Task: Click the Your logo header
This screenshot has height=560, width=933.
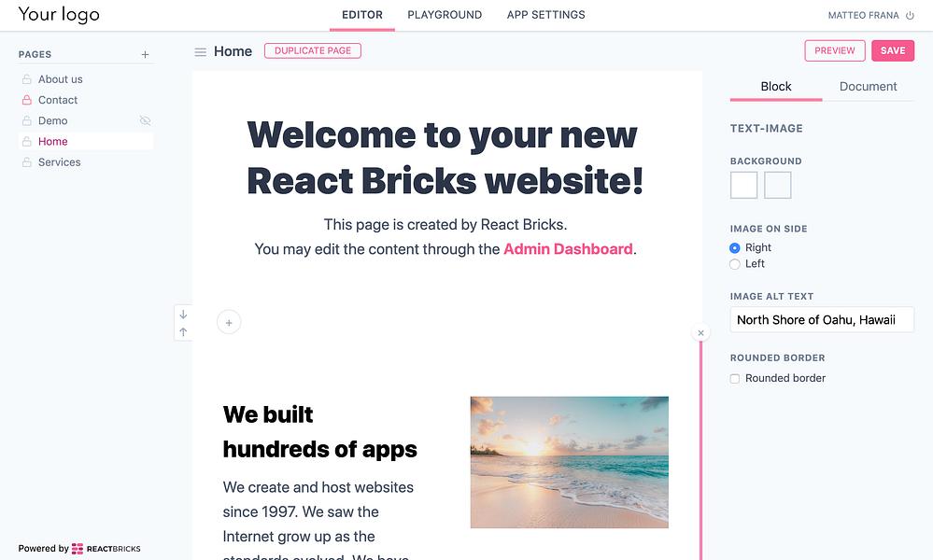Action: [x=59, y=14]
